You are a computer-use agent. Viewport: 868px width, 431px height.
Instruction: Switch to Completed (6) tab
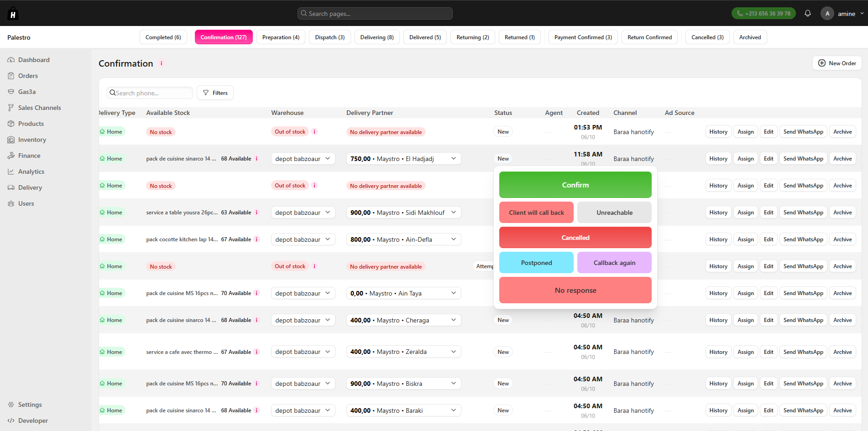coord(163,37)
